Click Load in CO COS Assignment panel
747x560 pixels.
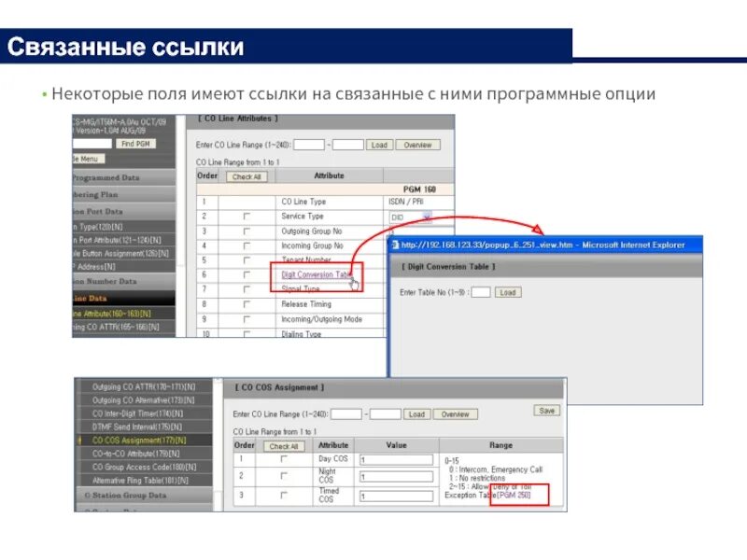click(x=416, y=414)
